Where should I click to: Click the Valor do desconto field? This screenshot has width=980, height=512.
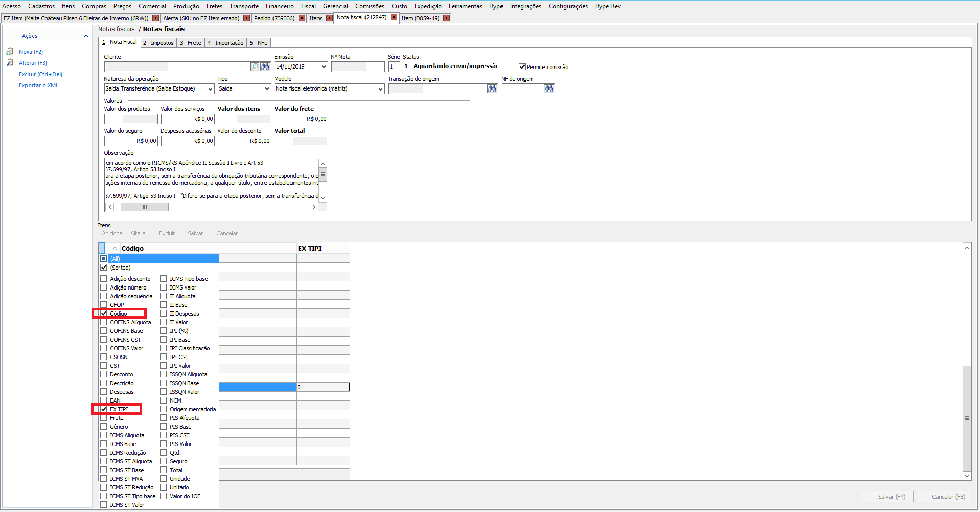click(x=244, y=141)
